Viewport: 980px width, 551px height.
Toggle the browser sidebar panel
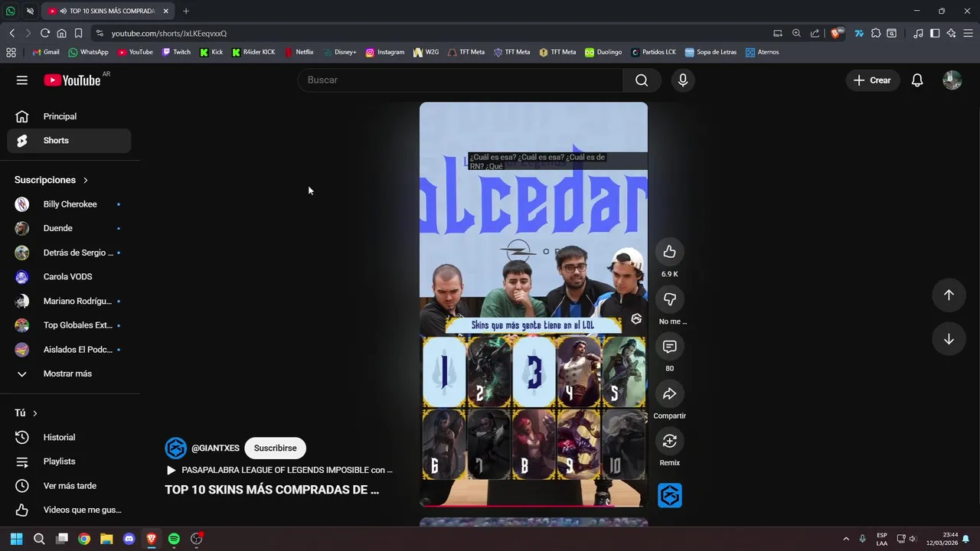point(935,33)
